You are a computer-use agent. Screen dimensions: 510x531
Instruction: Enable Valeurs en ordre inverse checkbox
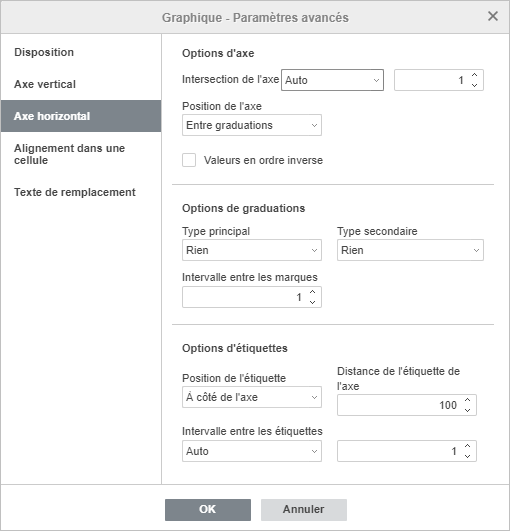(189, 160)
